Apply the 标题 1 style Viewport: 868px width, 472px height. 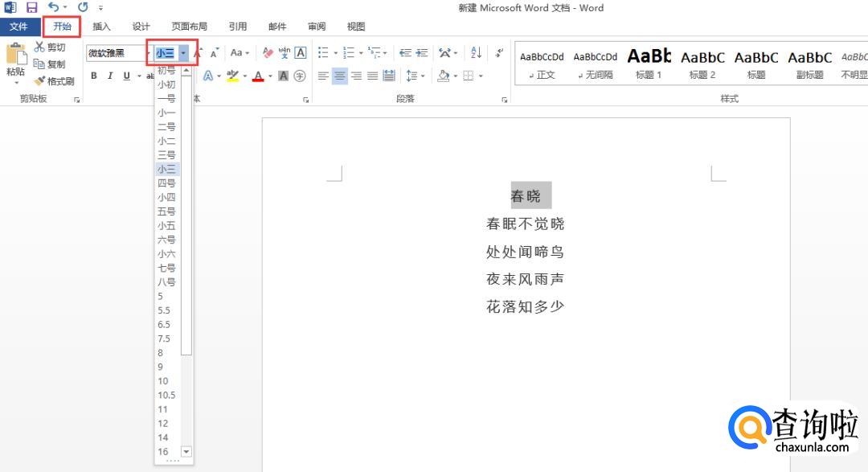click(x=649, y=64)
